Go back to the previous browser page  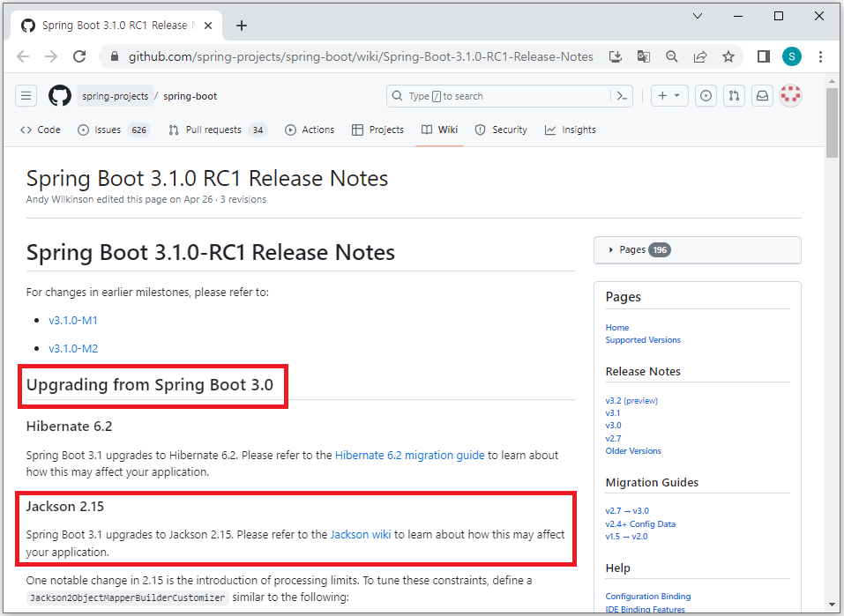pyautogui.click(x=23, y=56)
